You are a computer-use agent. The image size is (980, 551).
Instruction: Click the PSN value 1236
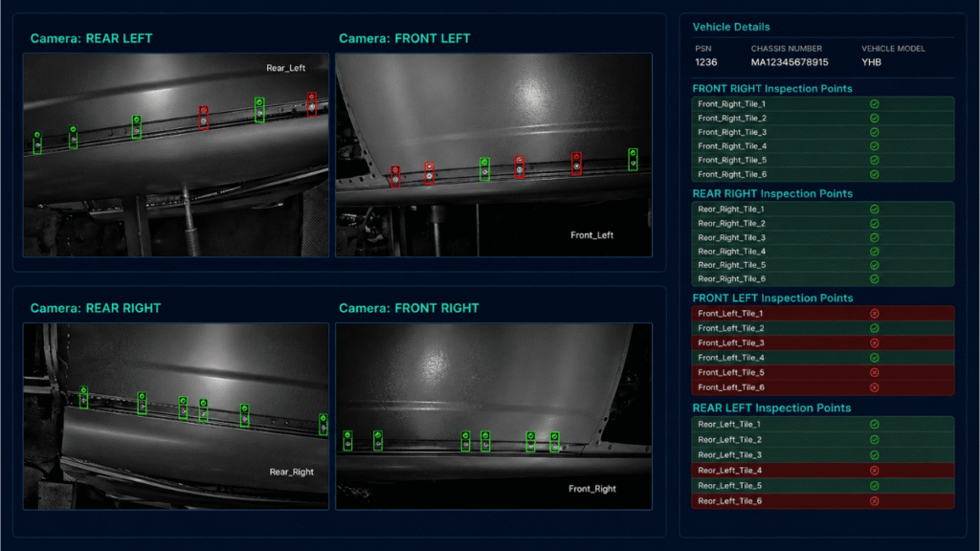coord(706,62)
